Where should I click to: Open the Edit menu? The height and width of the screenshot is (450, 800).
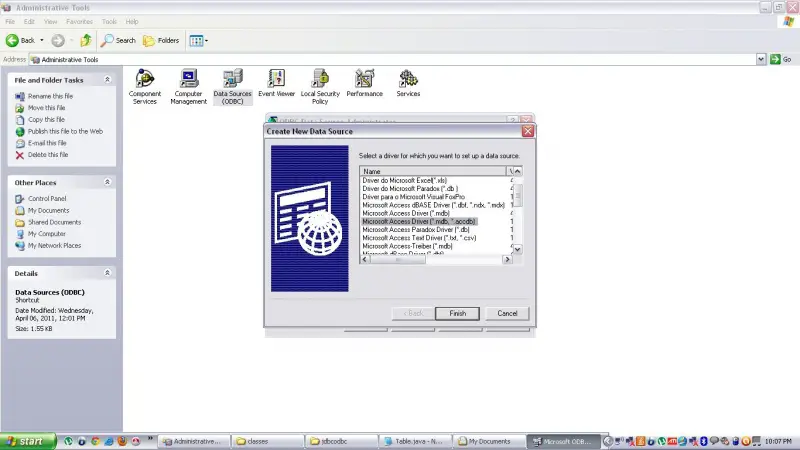pyautogui.click(x=29, y=21)
